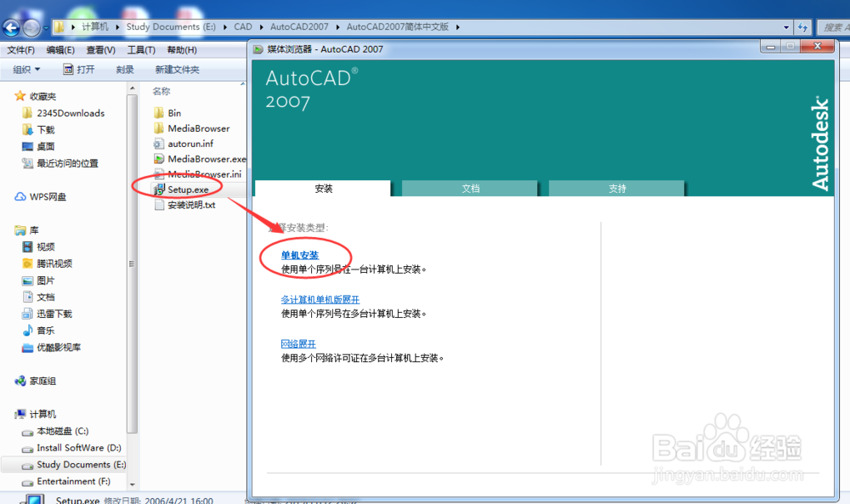Click the Forward navigation arrow in Explorer
Screen dimensions: 850x504
coord(31,28)
